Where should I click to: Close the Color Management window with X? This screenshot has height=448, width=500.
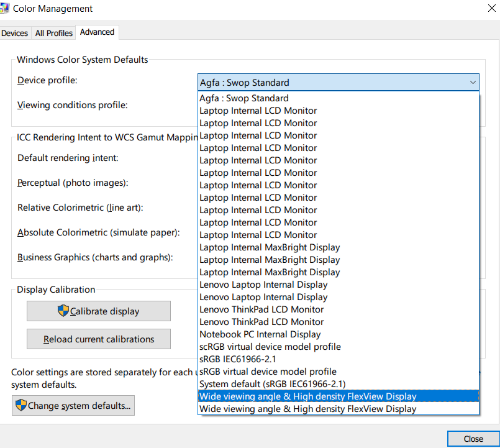492,8
